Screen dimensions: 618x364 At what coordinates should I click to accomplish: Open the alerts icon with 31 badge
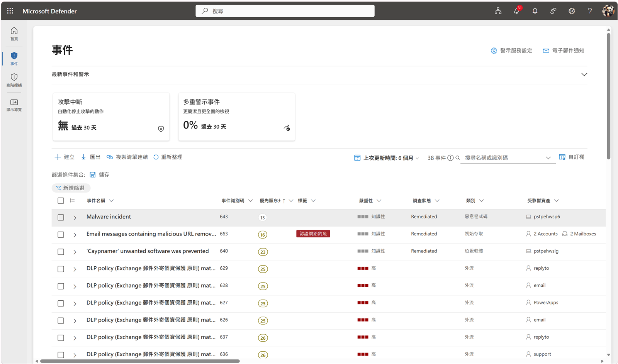tap(517, 10)
